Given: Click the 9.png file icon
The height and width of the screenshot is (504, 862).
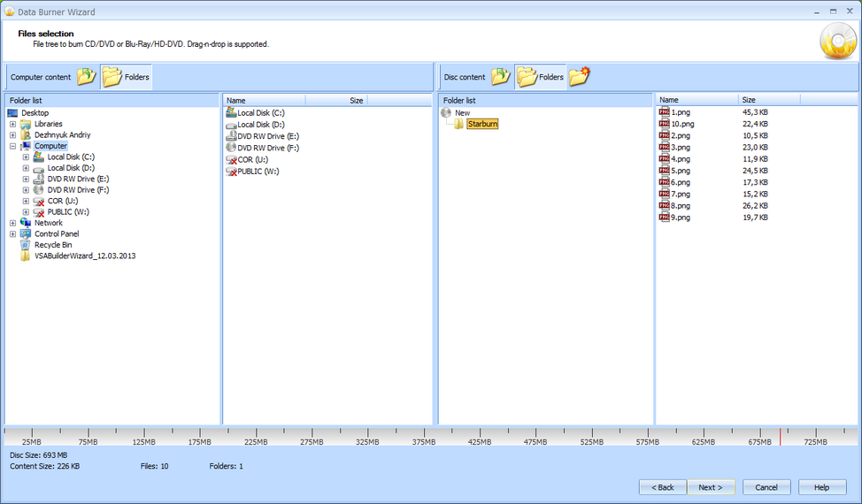Looking at the screenshot, I should (664, 218).
